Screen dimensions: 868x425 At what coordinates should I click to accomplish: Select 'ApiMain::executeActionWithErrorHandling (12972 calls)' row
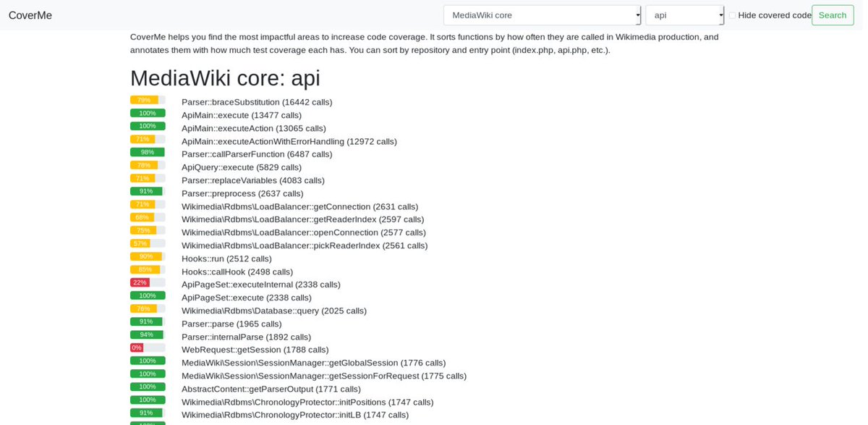click(x=289, y=141)
